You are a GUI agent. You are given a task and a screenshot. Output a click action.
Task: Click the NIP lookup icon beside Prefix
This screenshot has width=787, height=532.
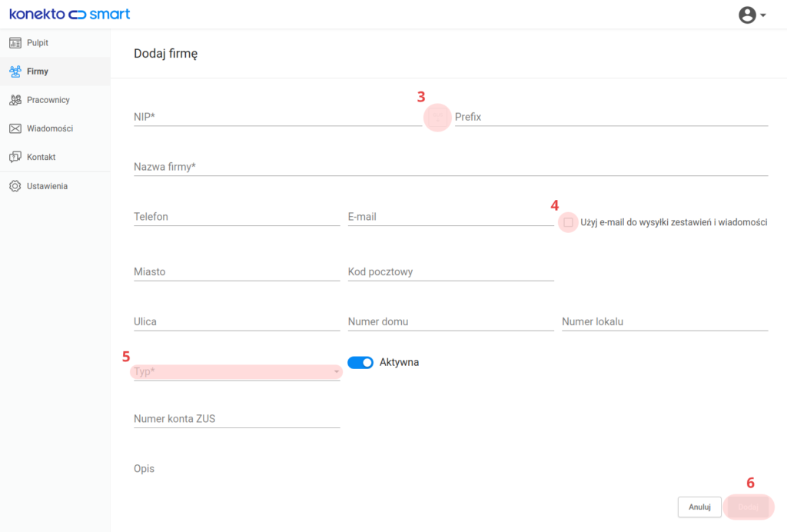click(x=437, y=118)
